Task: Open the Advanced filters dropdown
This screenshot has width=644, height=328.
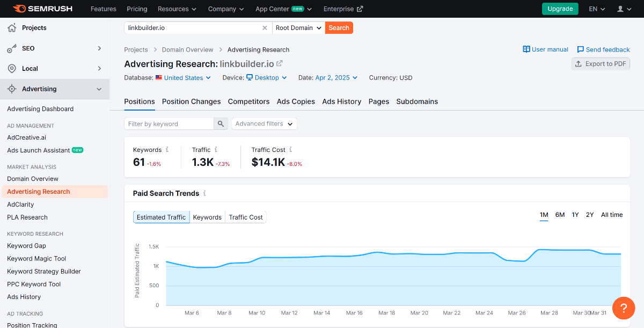Action: click(264, 124)
